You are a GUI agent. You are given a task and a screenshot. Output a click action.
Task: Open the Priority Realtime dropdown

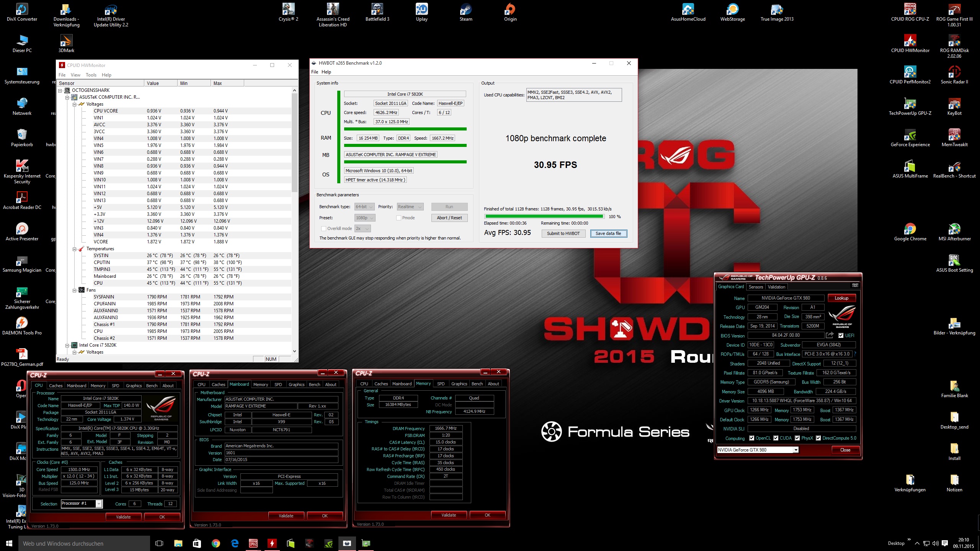(410, 207)
